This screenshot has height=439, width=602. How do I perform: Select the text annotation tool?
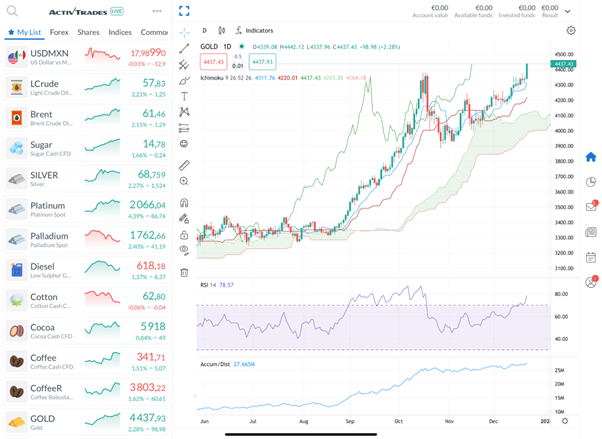(x=185, y=96)
